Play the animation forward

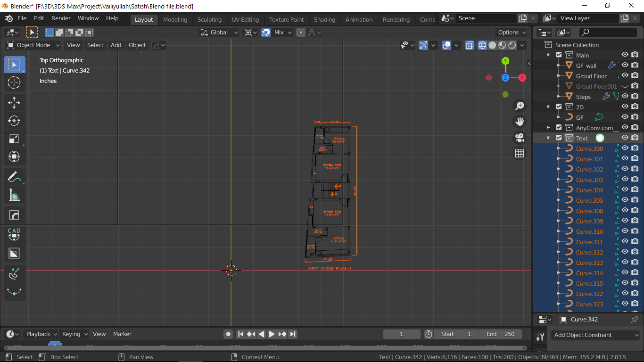272,334
